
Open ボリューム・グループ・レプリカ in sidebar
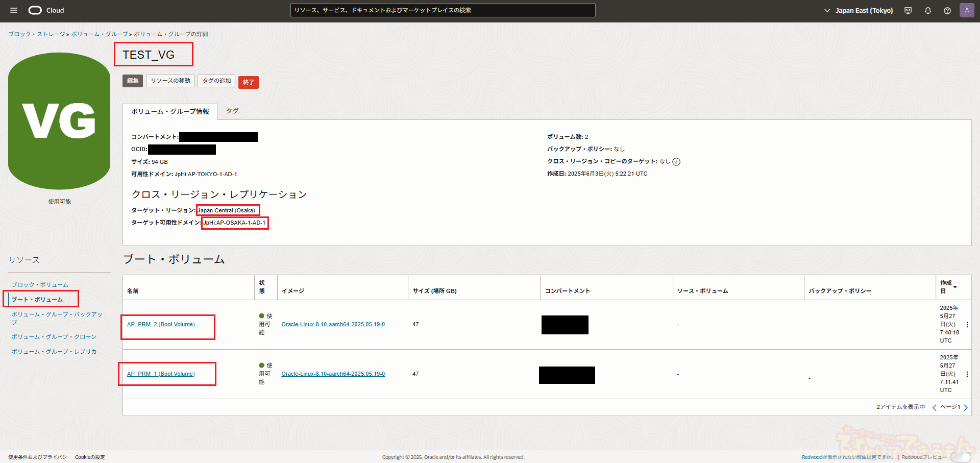point(54,352)
